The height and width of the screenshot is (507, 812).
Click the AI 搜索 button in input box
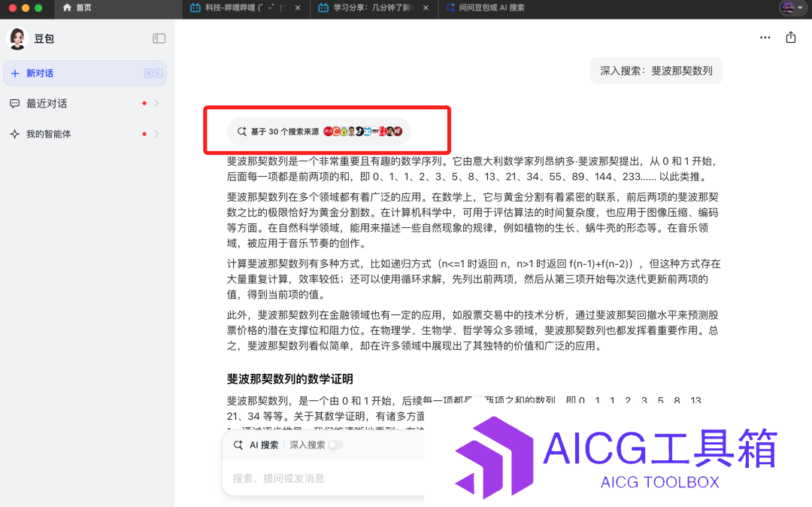[x=256, y=445]
